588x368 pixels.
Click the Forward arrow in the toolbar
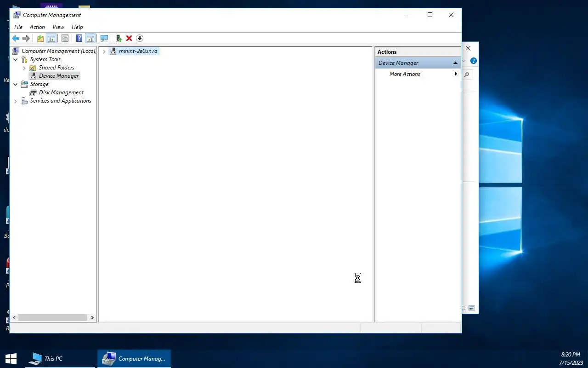[x=26, y=39]
